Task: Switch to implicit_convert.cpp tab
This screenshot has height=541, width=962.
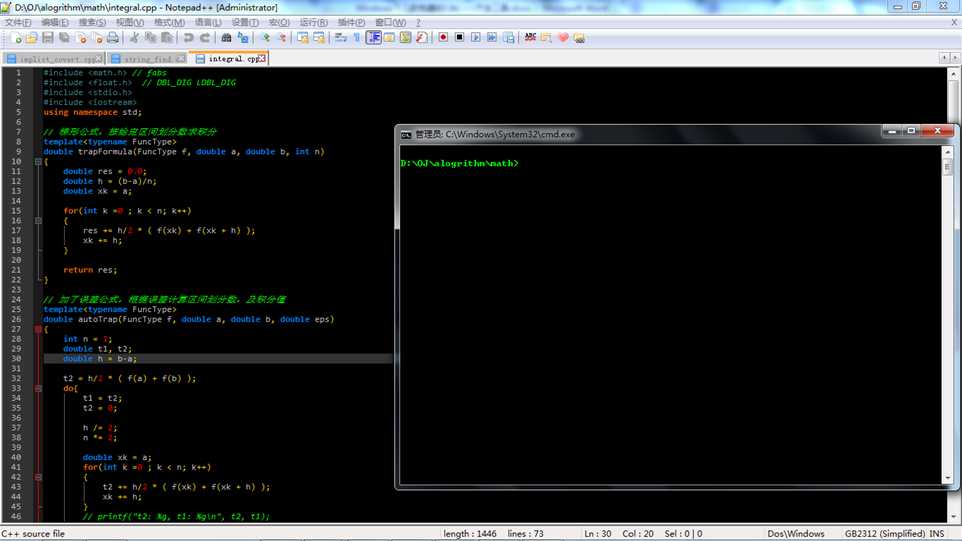Action: (53, 59)
